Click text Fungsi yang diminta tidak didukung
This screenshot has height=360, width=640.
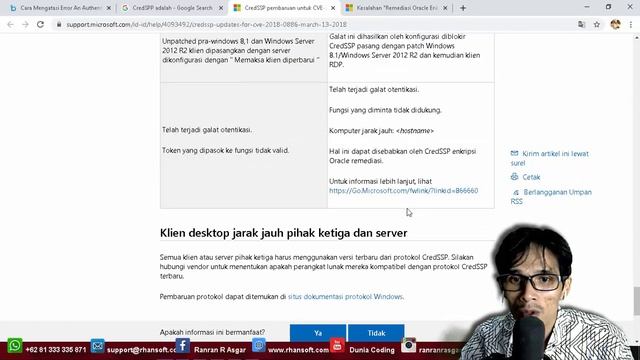coord(385,110)
